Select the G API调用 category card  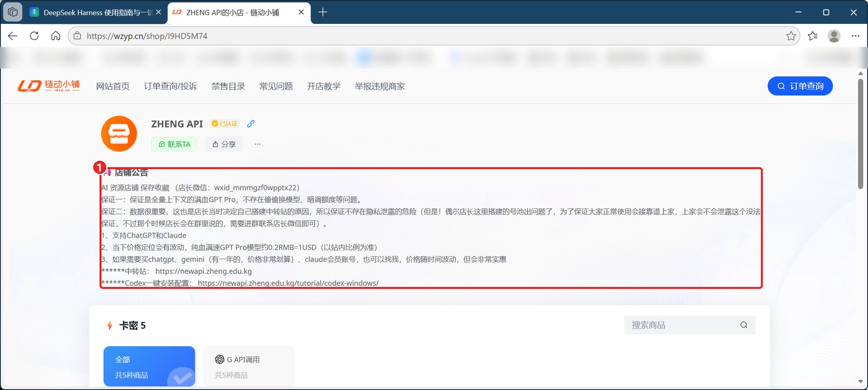point(249,367)
